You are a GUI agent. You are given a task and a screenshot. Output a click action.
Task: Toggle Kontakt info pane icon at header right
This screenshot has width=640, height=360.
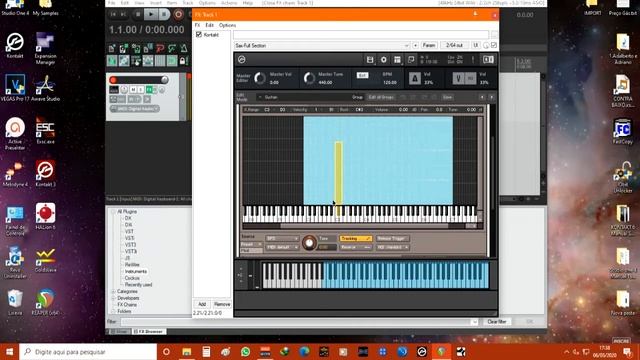tap(488, 60)
